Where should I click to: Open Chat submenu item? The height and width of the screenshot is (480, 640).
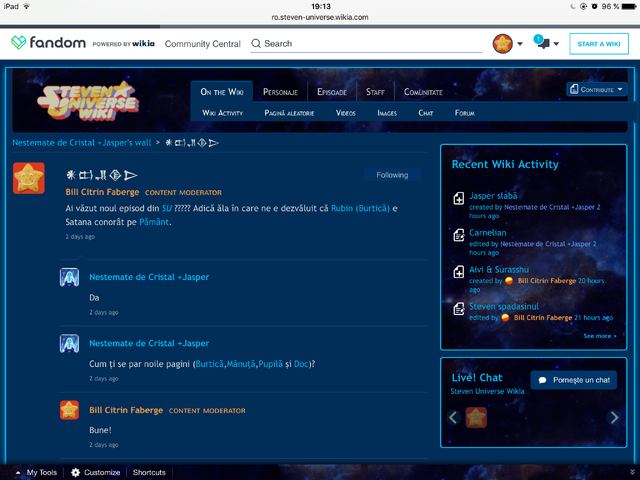425,113
